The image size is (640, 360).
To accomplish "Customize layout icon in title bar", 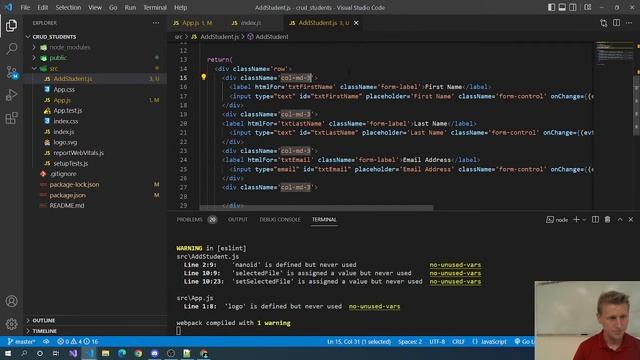I will (588, 7).
